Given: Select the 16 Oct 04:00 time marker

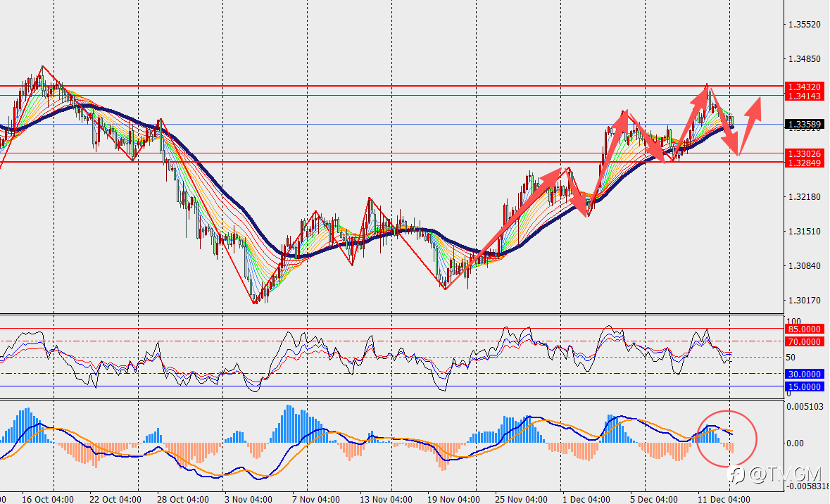Looking at the screenshot, I should point(48,499).
